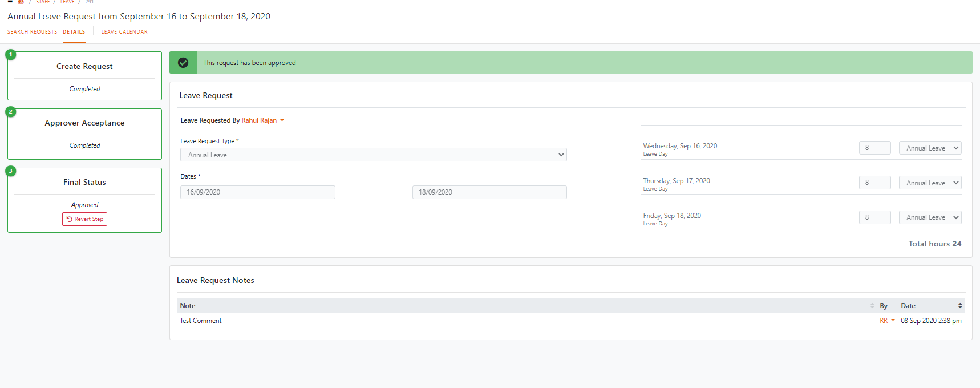
Task: Click 'This request has been approved' message
Action: click(x=249, y=63)
